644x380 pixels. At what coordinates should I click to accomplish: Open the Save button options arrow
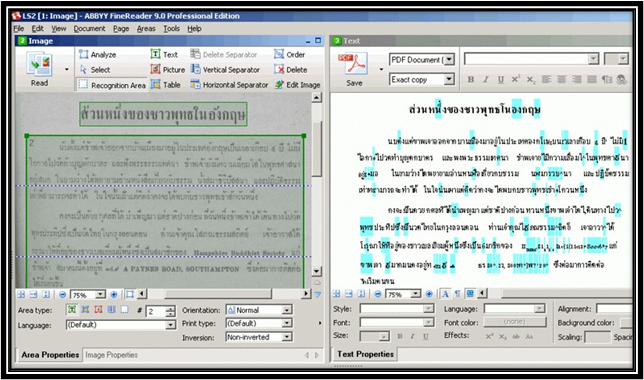[x=381, y=69]
